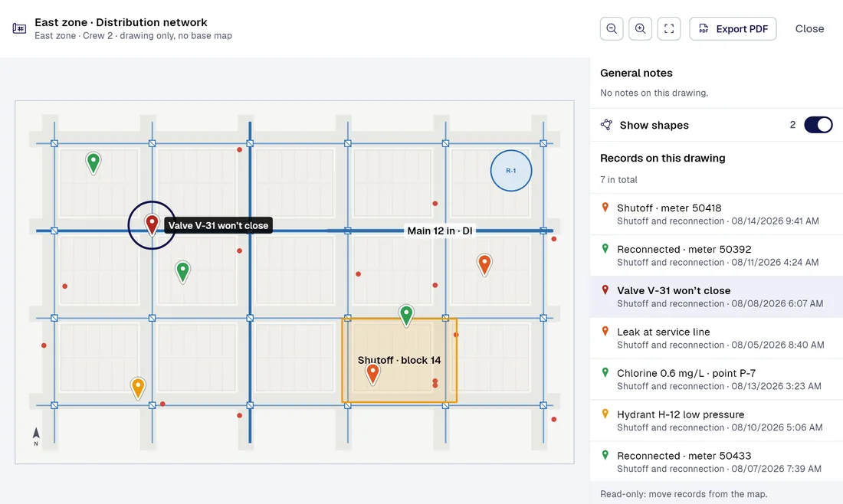Viewport: 843px width, 504px height.
Task: Click the East zone · Distribution network title
Action: pyautogui.click(x=121, y=22)
